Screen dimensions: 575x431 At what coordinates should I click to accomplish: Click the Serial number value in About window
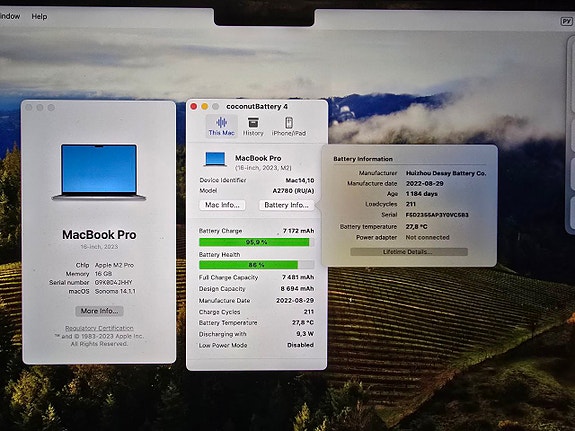point(114,282)
